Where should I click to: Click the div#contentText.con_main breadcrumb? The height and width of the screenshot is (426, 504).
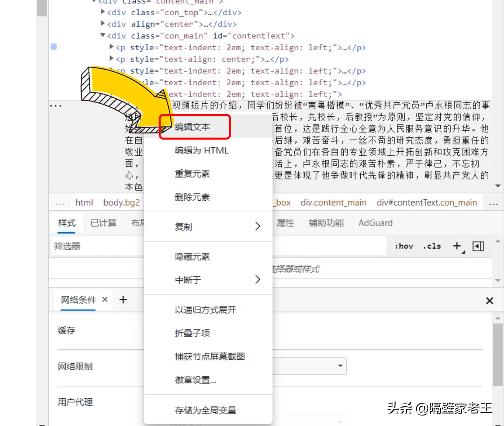tap(428, 202)
